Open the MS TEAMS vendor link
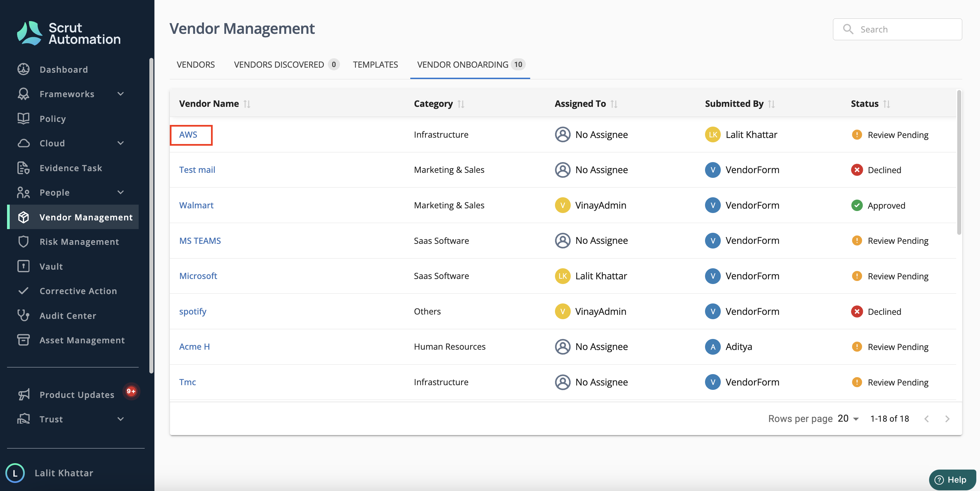Viewport: 980px width, 491px height. [x=200, y=241]
